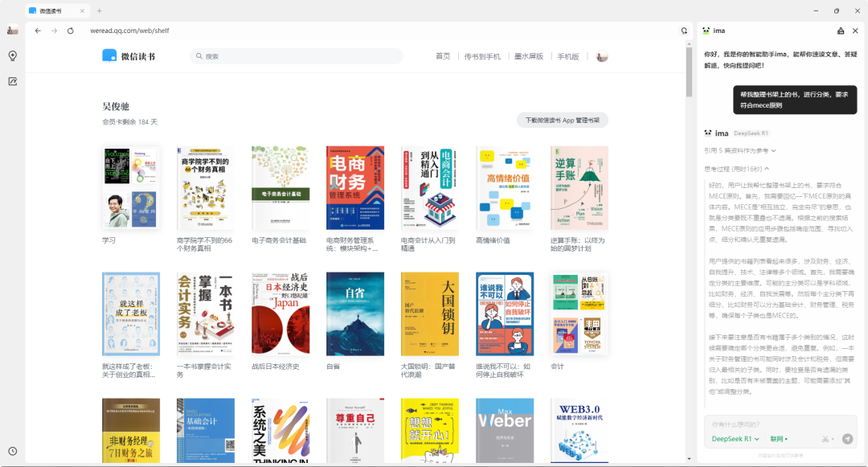Screen dimensions: 868x467
Task: Click the 吴俊驰 username heading
Action: [x=115, y=106]
